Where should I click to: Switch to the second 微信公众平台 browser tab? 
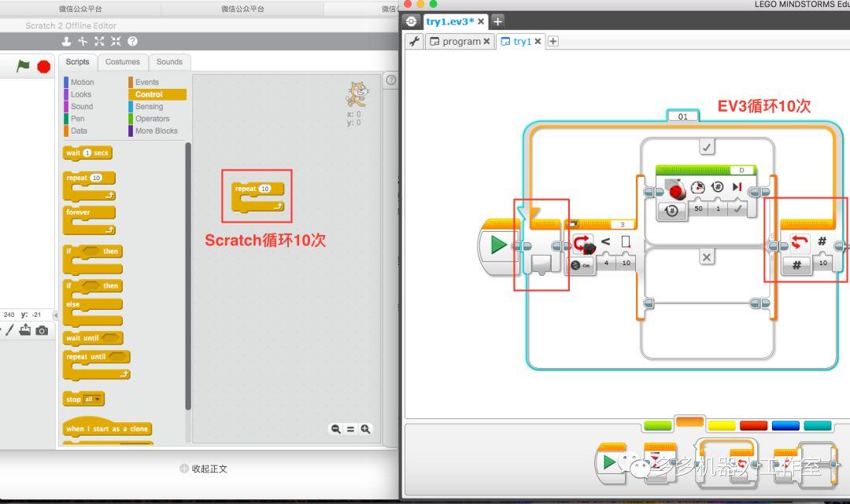(242, 9)
